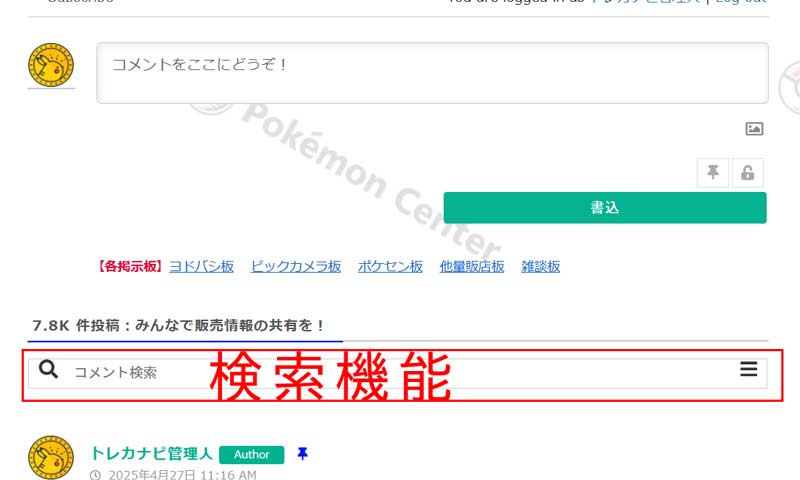The image size is (800, 480).
Task: Click the 【各掲示板】 red label
Action: point(130,266)
